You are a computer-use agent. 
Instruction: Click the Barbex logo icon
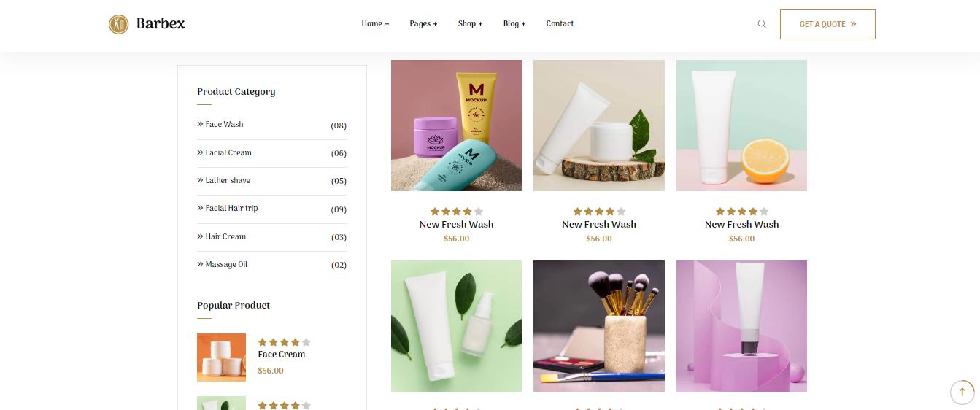(118, 24)
